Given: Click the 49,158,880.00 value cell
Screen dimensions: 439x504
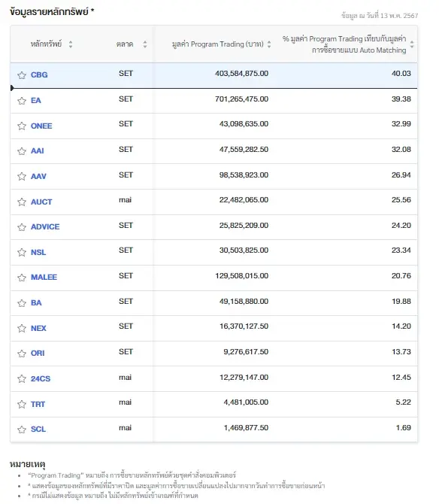Looking at the screenshot, I should point(244,302).
